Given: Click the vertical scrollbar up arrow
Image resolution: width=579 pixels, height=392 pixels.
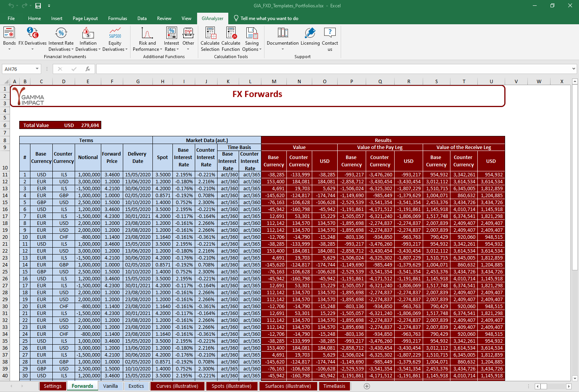Looking at the screenshot, I should [575, 81].
